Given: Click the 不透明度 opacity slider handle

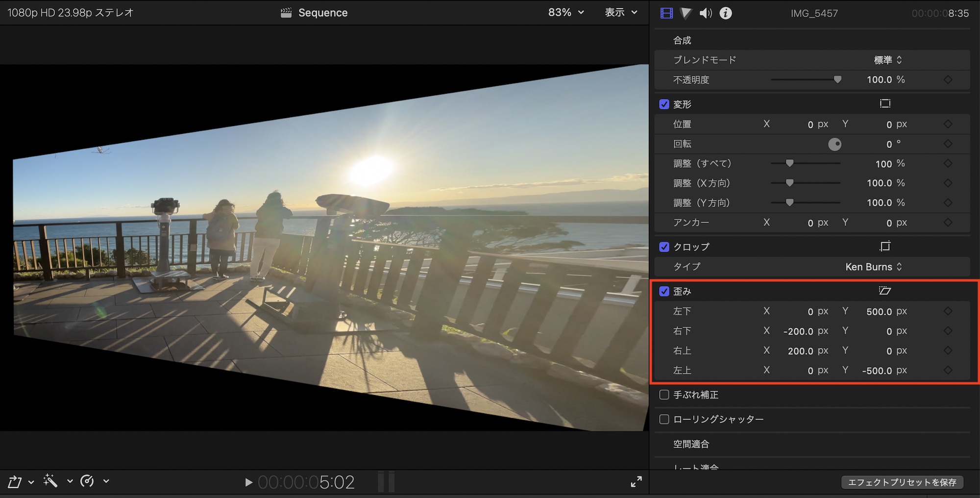Looking at the screenshot, I should point(837,79).
